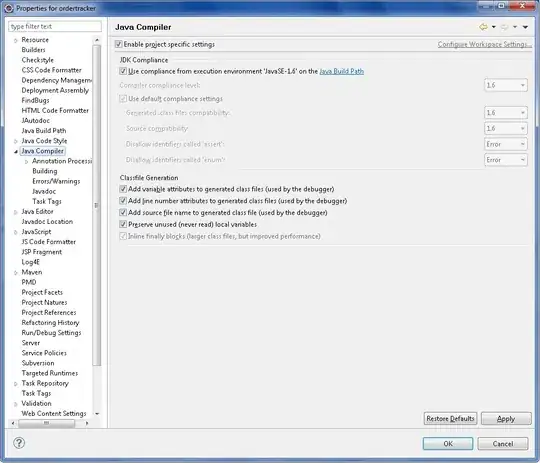
Task: Select Builders in the tree
Action: coord(33,50)
